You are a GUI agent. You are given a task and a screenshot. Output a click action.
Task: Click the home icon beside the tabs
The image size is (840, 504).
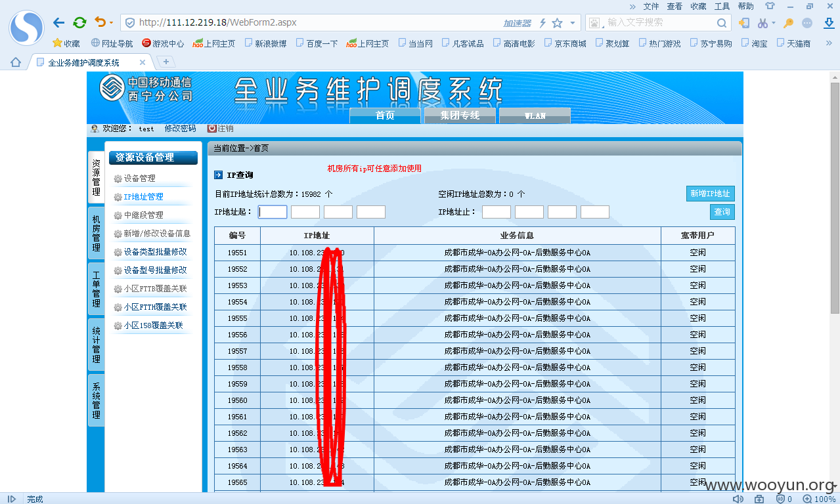[15, 62]
